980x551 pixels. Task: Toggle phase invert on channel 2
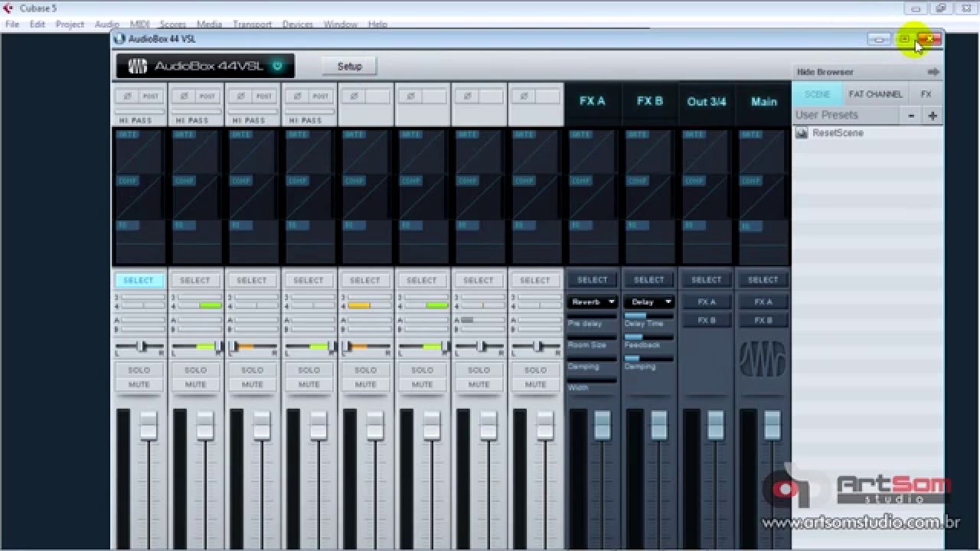[x=184, y=96]
